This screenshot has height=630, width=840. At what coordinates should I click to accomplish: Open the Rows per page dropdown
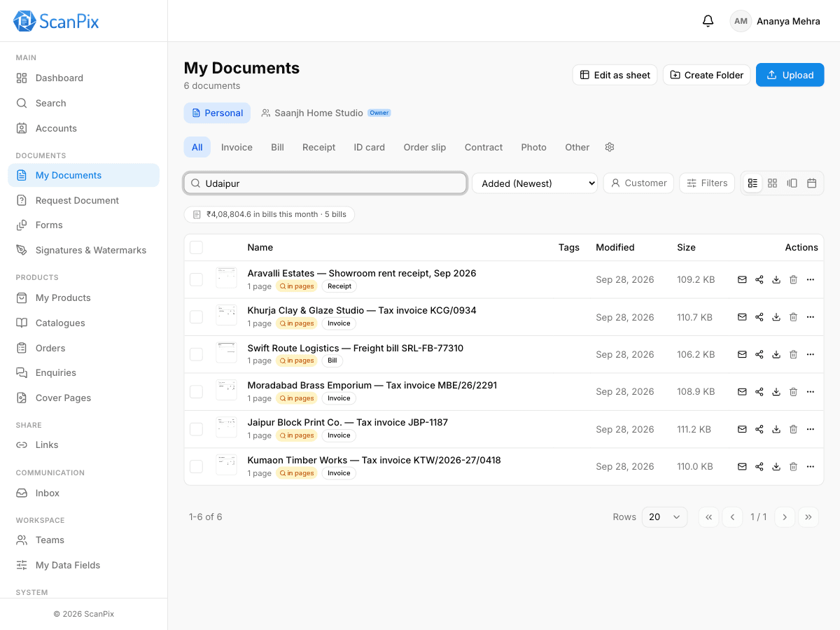coord(664,517)
